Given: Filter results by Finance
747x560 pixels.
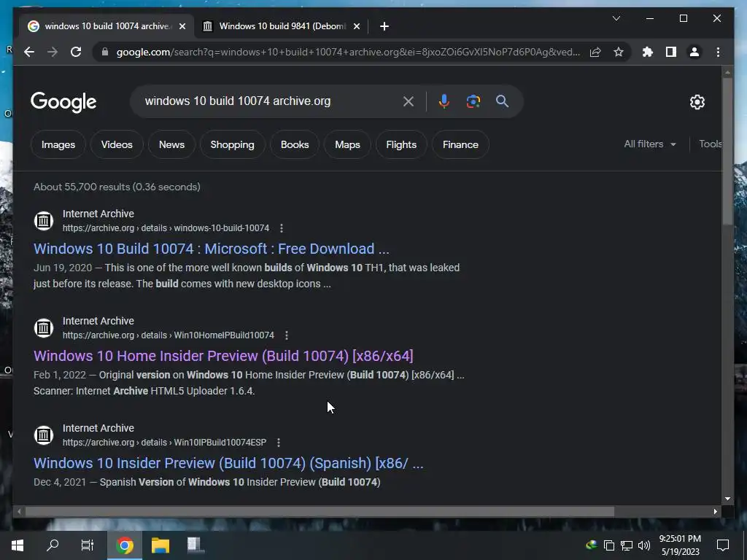Looking at the screenshot, I should point(460,144).
